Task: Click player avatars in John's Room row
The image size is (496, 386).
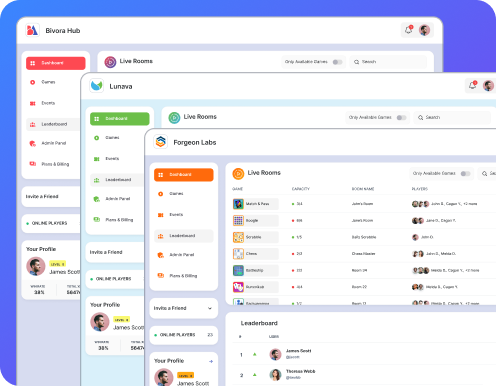Action: (420, 204)
